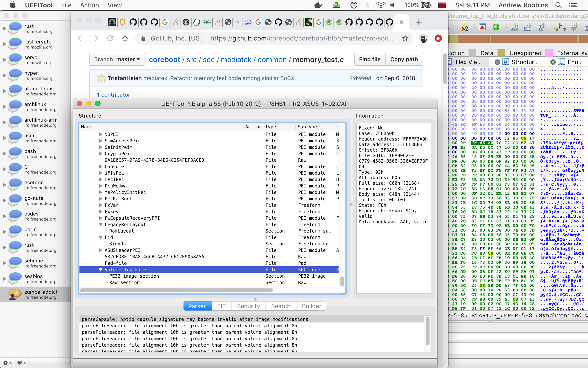The height and width of the screenshot is (368, 588).
Task: Open macOS Notification Center list icon
Action: pos(573,5)
